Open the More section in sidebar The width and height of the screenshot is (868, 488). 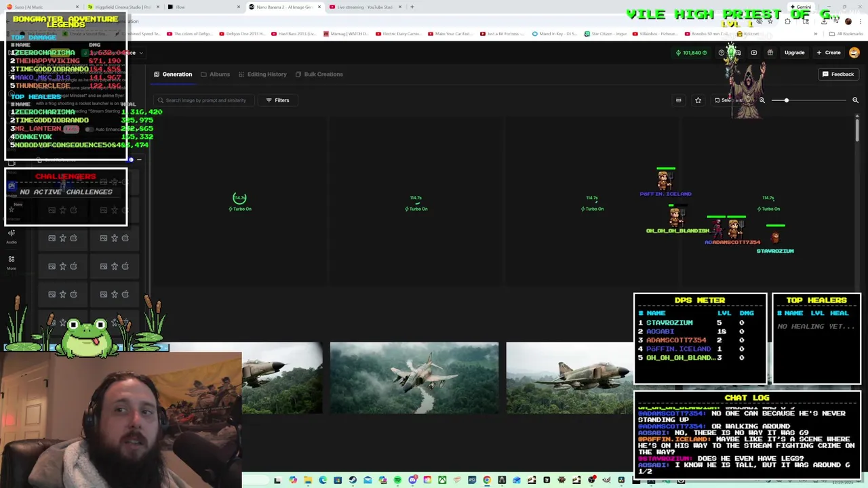click(x=12, y=263)
